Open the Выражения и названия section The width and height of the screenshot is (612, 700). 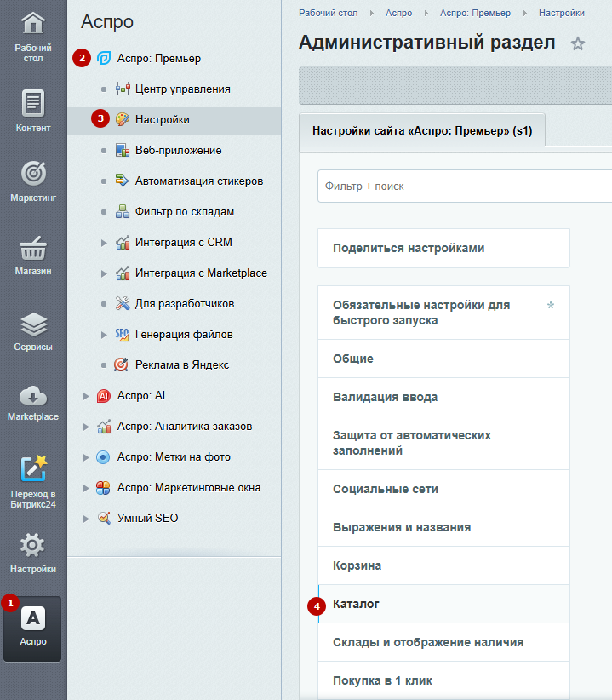[x=443, y=527]
